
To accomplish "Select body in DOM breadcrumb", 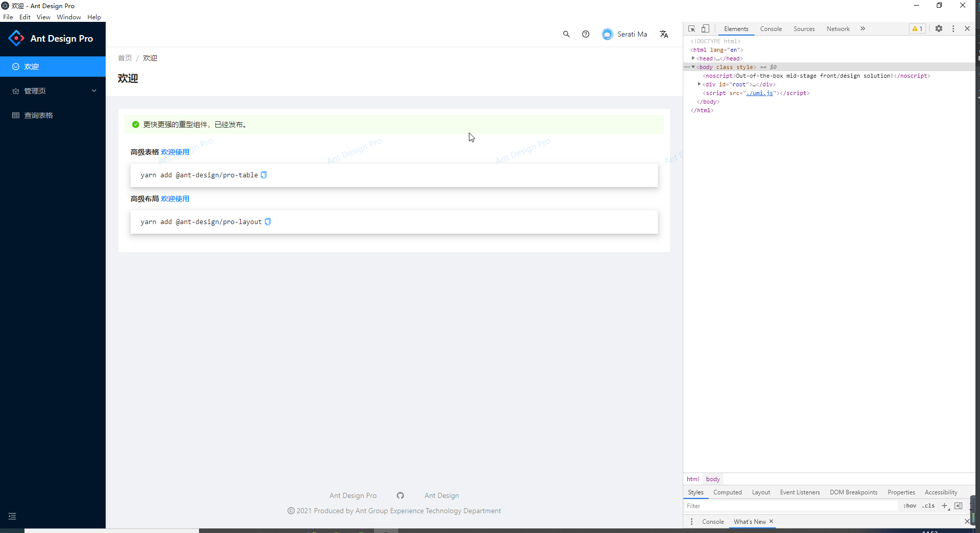I will [713, 479].
